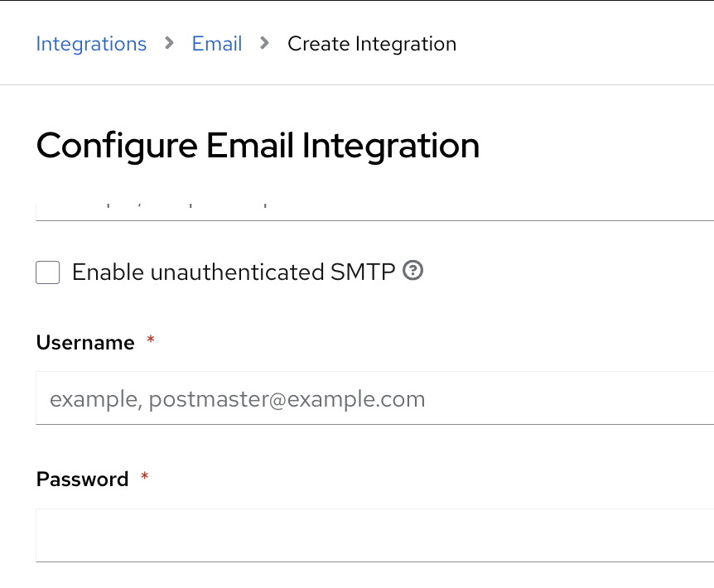Click the Enable unauthenticated SMTP label text
Screen dimensions: 714x588
(234, 272)
